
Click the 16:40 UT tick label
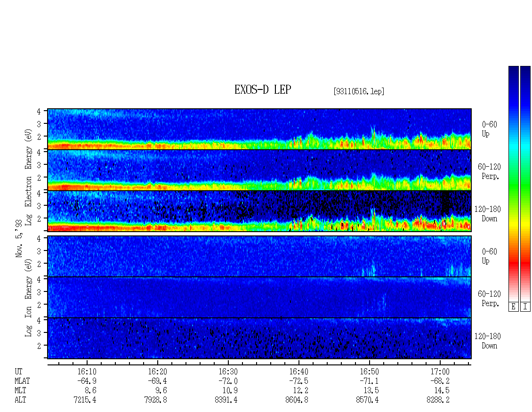(x=298, y=372)
